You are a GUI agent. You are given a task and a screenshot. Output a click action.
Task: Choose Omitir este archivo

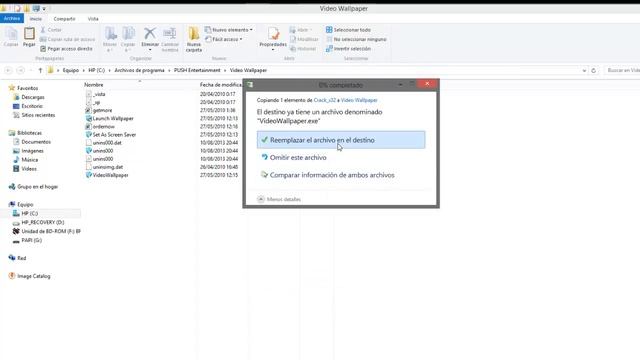298,158
